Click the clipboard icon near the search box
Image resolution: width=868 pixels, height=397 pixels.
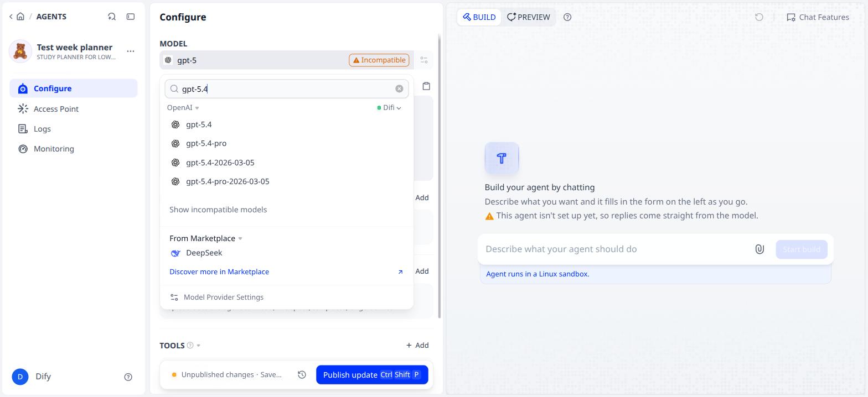point(426,86)
